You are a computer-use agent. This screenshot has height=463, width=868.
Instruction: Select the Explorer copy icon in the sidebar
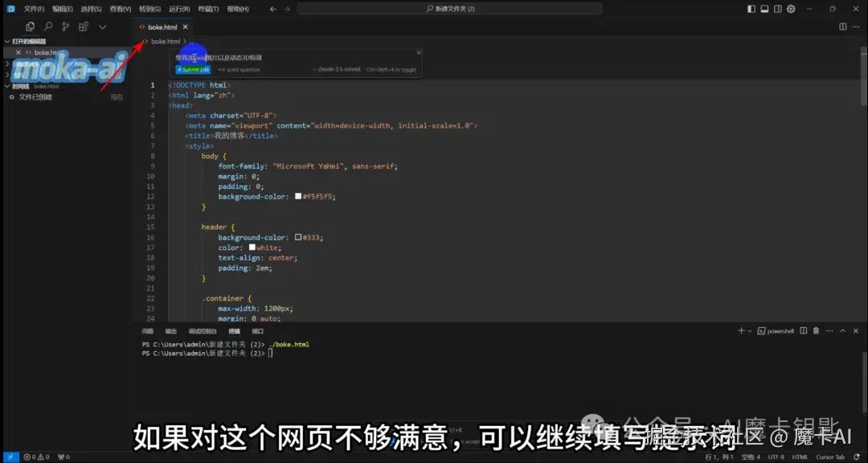click(x=30, y=27)
